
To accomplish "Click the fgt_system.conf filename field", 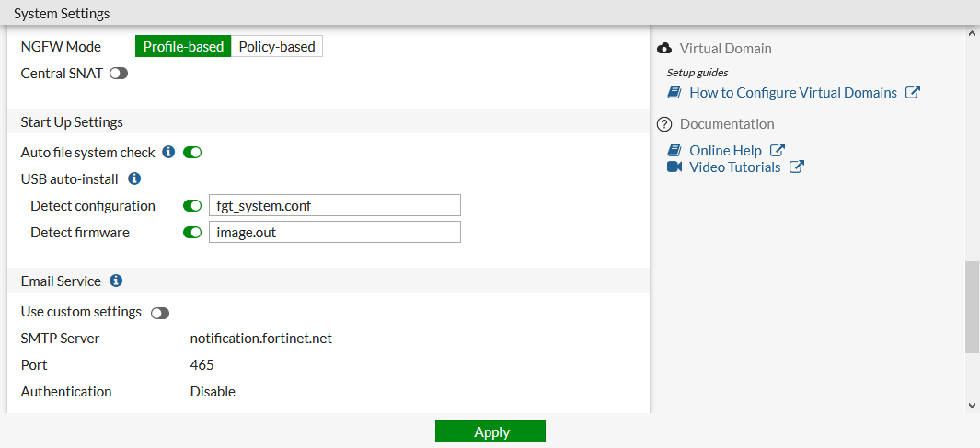I will (x=334, y=205).
